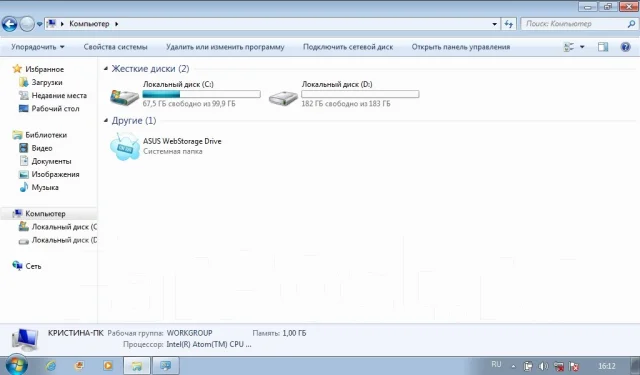640x375 pixels.
Task: Toggle the preview pane
Action: [x=603, y=47]
